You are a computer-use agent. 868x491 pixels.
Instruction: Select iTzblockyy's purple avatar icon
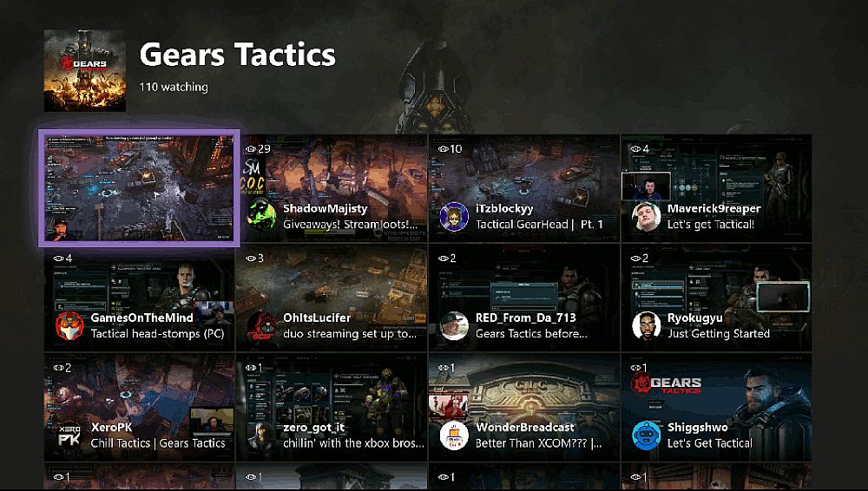tap(454, 216)
